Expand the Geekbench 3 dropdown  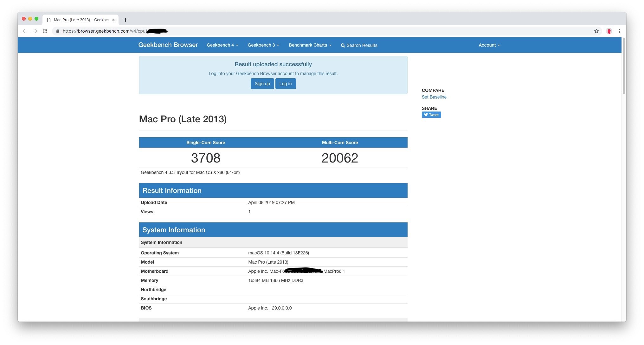point(263,45)
